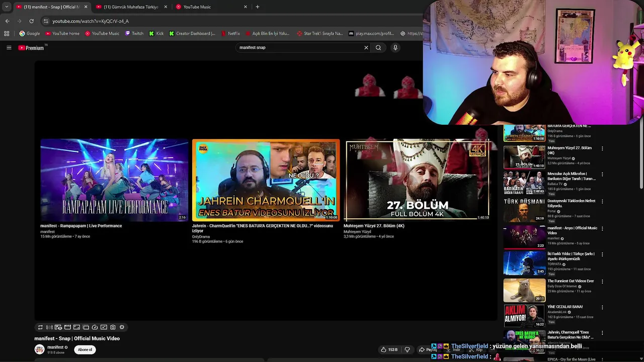Toggle the loop button below the player
644x362 pixels.
click(x=40, y=327)
